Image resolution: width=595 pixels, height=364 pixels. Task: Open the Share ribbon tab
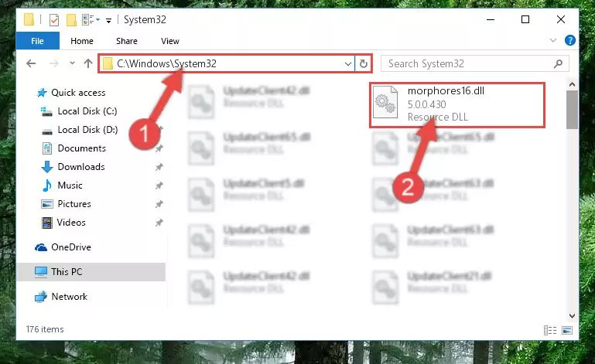click(x=127, y=41)
